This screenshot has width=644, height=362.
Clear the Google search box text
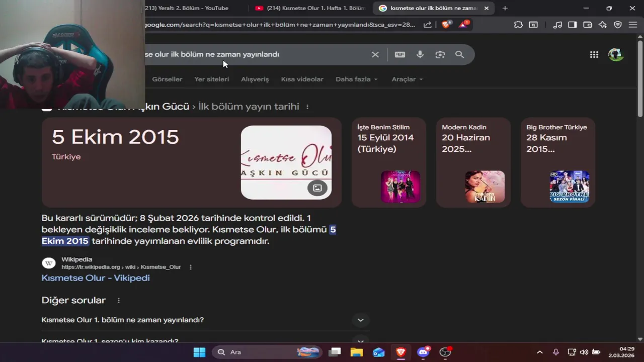click(375, 54)
